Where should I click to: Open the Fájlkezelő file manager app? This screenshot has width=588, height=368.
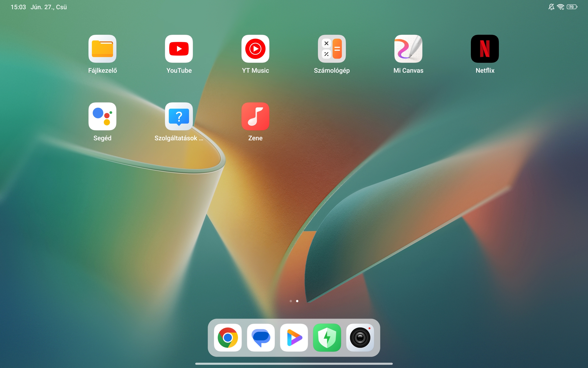click(x=102, y=49)
